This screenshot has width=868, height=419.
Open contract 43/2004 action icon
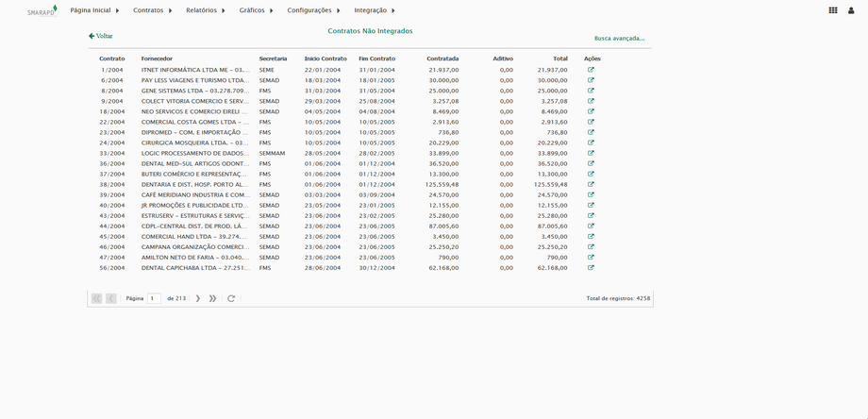591,216
